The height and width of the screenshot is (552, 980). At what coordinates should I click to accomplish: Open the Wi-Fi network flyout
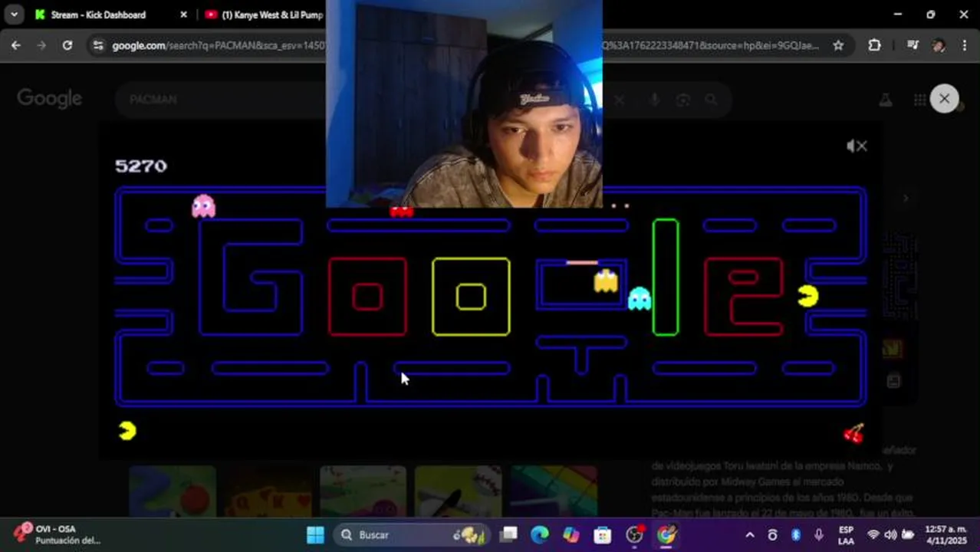tap(873, 534)
